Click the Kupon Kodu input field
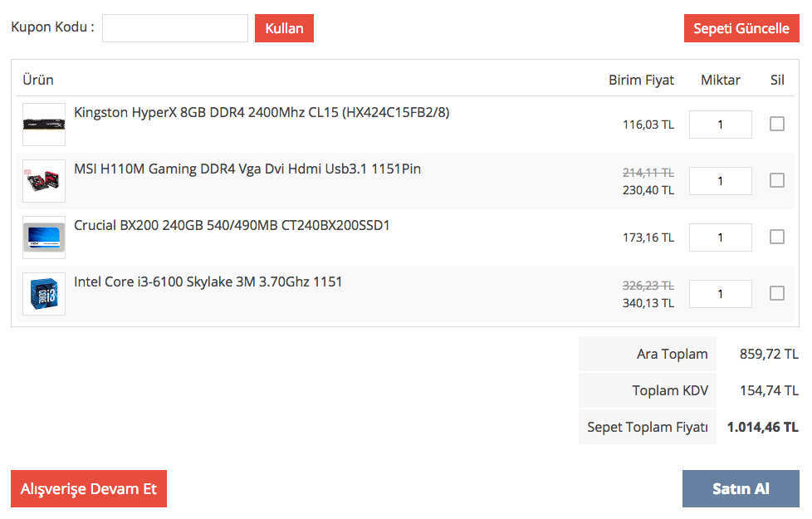The image size is (812, 519). click(175, 28)
